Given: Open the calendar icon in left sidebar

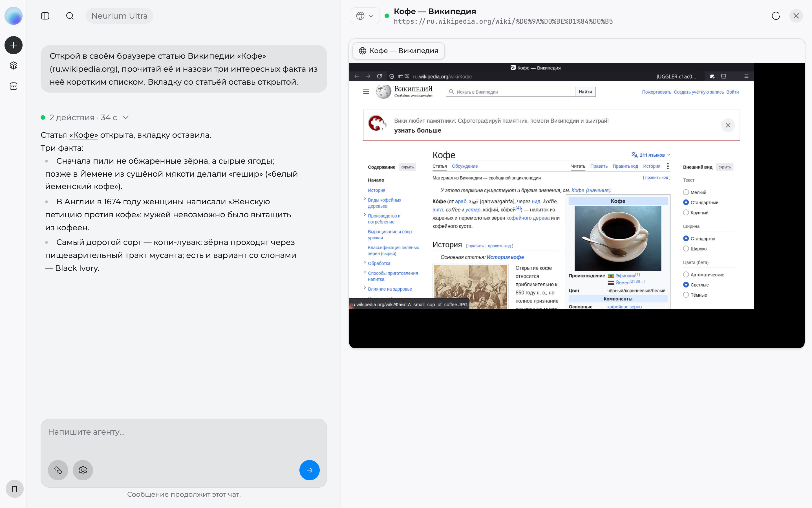Looking at the screenshot, I should [x=14, y=86].
